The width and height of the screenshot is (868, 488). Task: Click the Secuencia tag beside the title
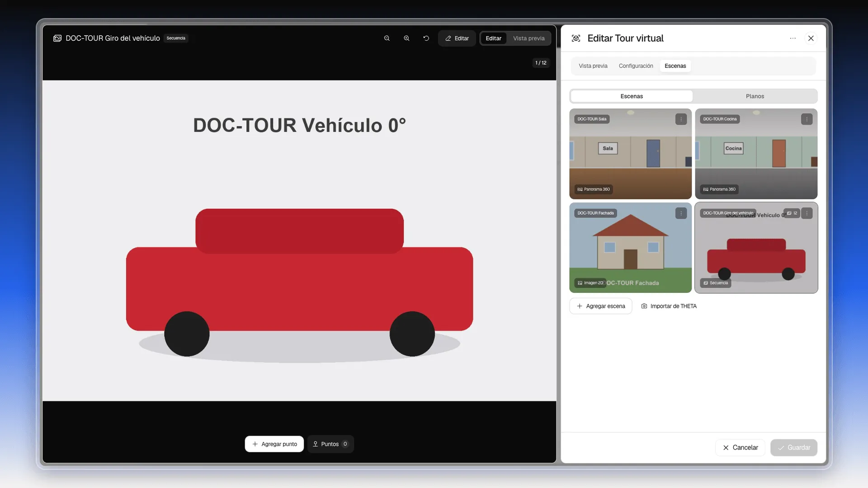(176, 38)
